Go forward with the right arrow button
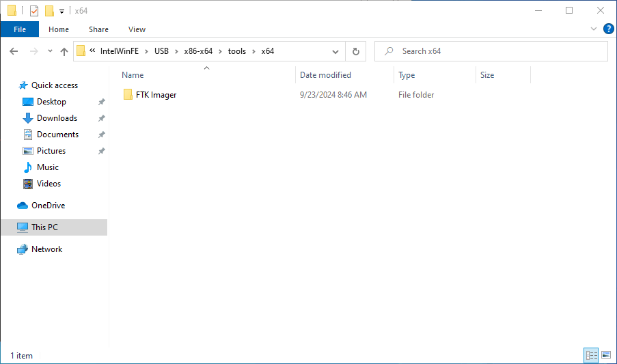Screen dimensions: 617x364 (34, 51)
